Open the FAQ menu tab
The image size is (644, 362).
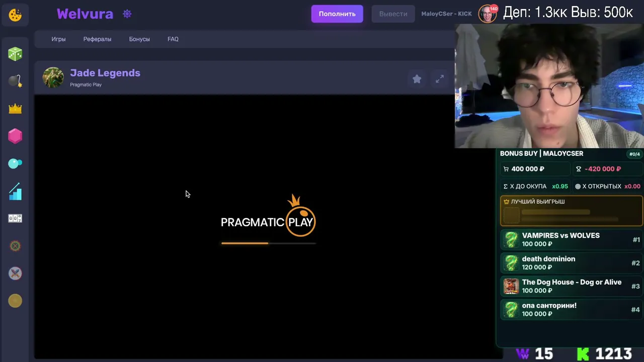[x=173, y=39]
